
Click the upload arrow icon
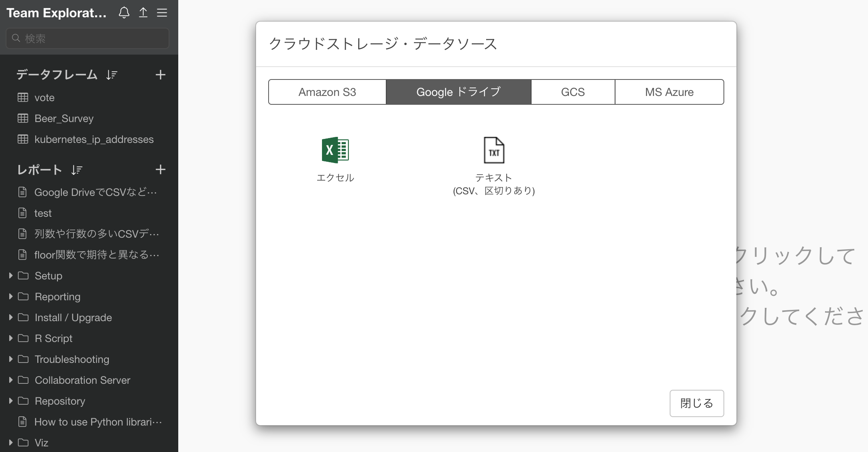pyautogui.click(x=143, y=13)
